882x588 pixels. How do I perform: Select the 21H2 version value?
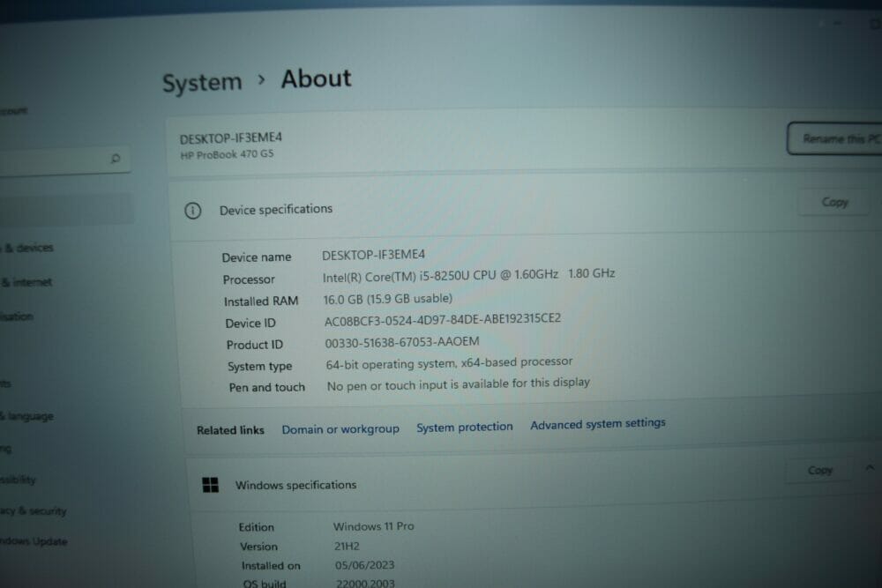pyautogui.click(x=347, y=546)
